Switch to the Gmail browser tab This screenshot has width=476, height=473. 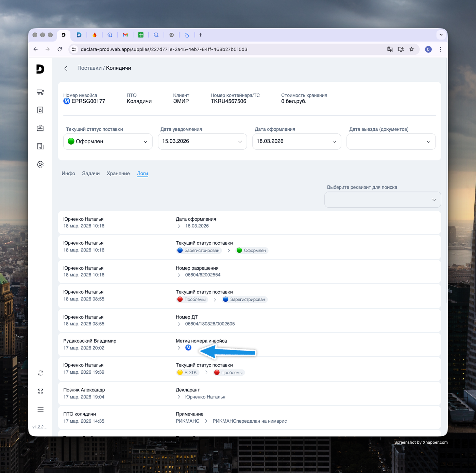125,35
